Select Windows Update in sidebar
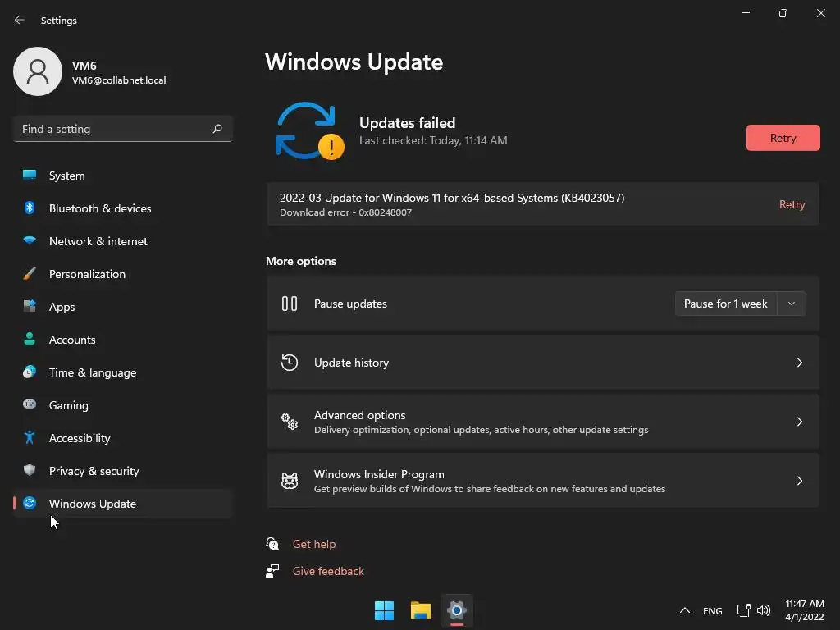The height and width of the screenshot is (630, 840). coord(123,504)
